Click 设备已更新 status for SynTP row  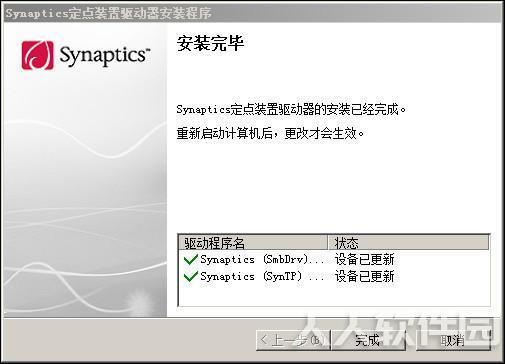364,276
